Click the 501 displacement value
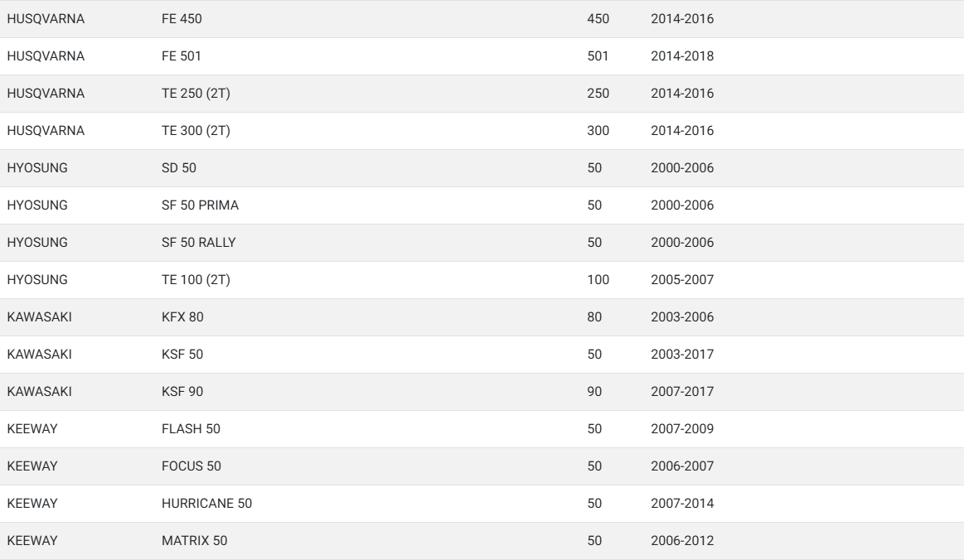The width and height of the screenshot is (964, 560). coord(598,56)
